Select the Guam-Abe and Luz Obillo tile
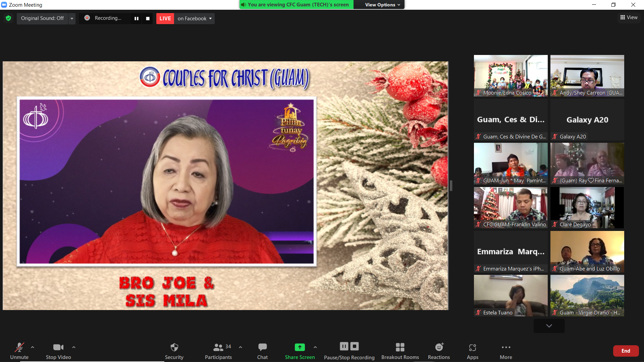Screen dimensions: 644x362 point(587,252)
